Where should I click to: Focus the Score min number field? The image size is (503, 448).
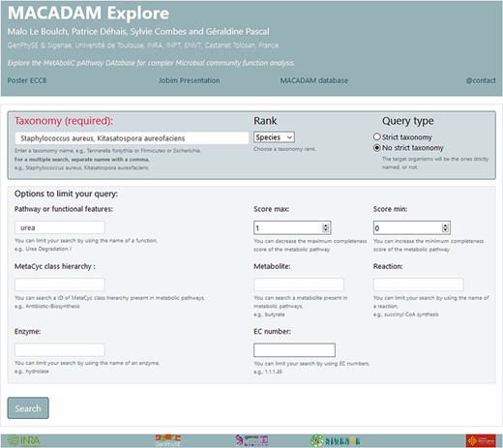pyautogui.click(x=412, y=227)
